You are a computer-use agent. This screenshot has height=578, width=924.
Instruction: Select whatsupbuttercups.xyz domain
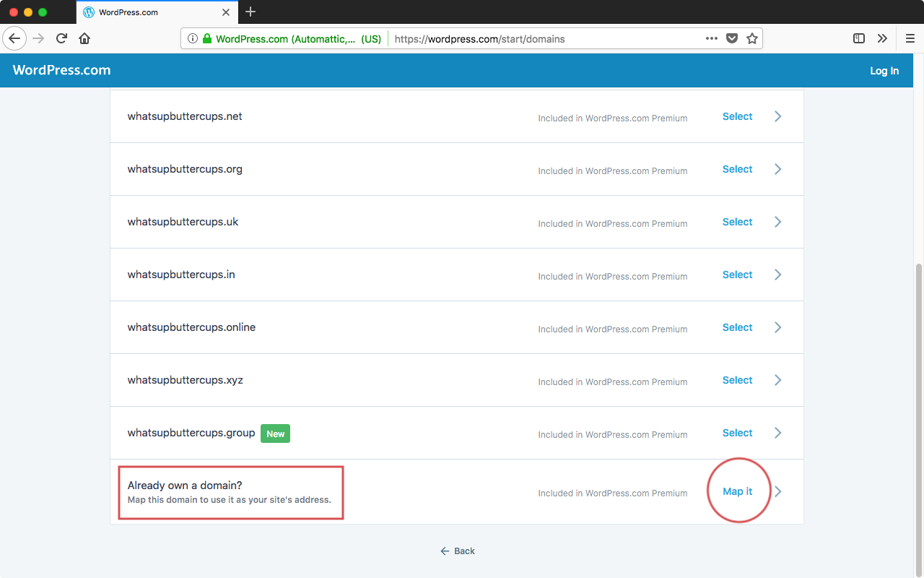pos(737,380)
